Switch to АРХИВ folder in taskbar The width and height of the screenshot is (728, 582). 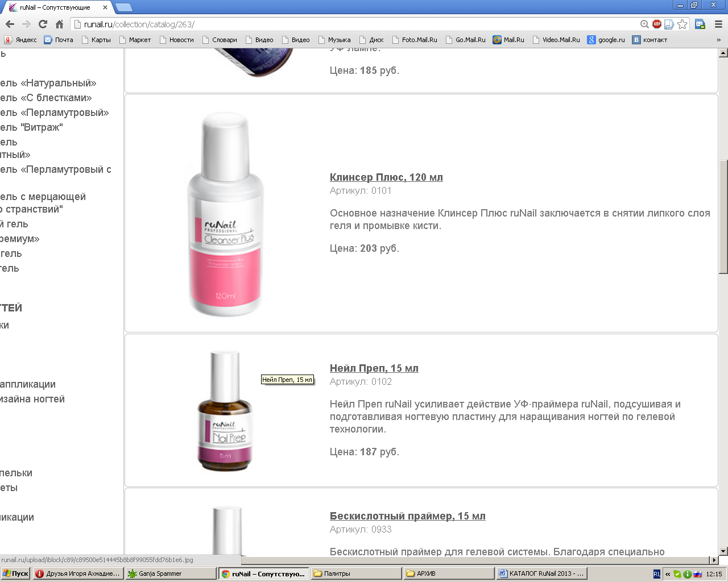click(448, 573)
